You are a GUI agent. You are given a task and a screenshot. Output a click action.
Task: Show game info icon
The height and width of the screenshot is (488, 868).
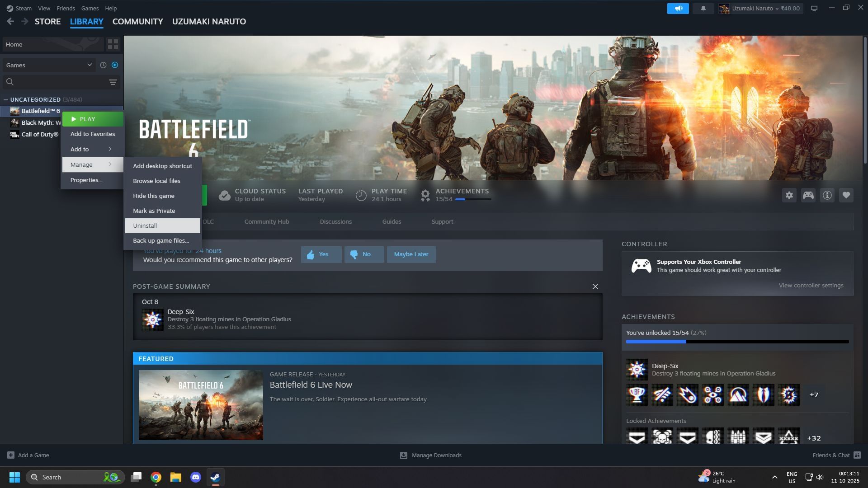[x=827, y=195]
